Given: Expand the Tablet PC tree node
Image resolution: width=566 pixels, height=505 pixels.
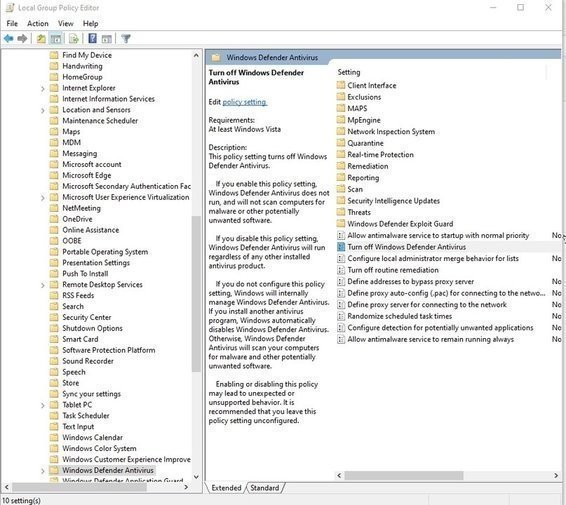Looking at the screenshot, I should (x=43, y=405).
